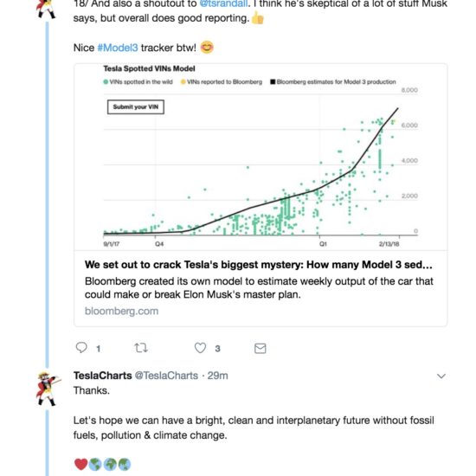Click the TeslaCharts display name
This screenshot has width=476, height=476.
coord(103,376)
